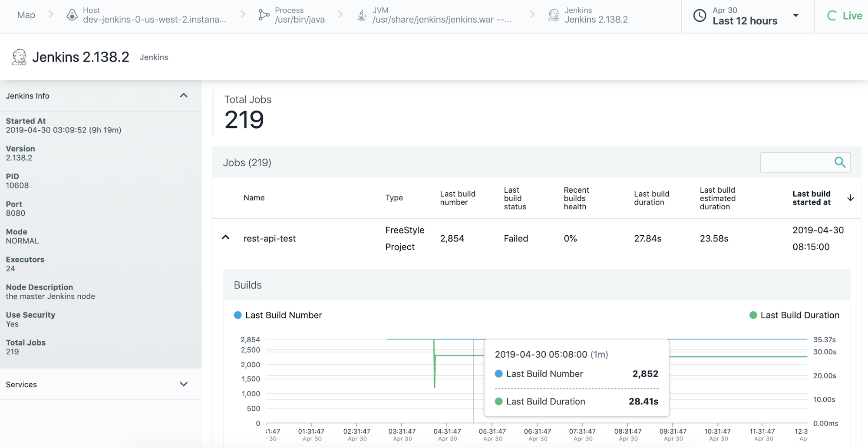Click the Started At value in sidebar
Screen dimensions: 868x448
click(63, 130)
